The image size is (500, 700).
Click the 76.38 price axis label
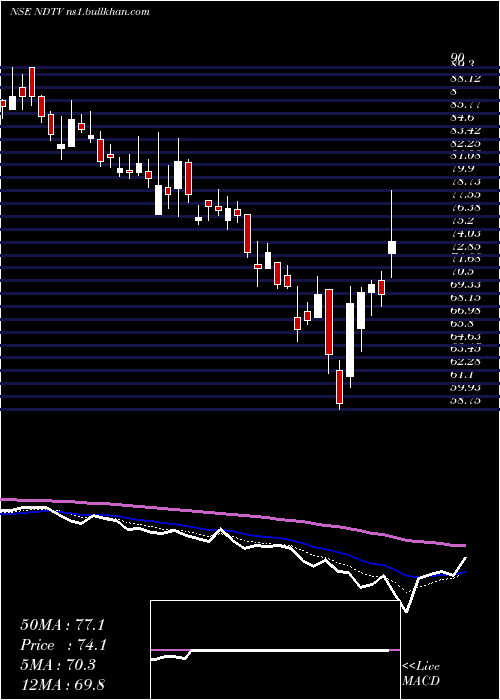465,208
